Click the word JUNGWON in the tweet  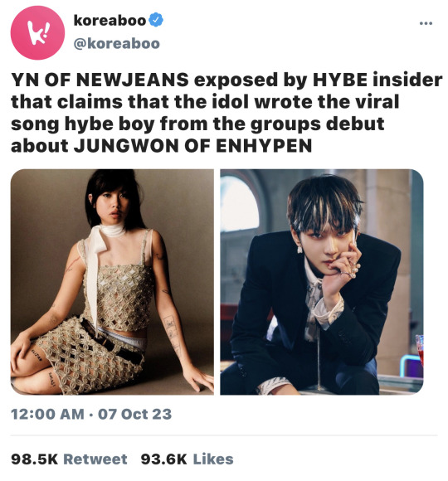coord(126,146)
